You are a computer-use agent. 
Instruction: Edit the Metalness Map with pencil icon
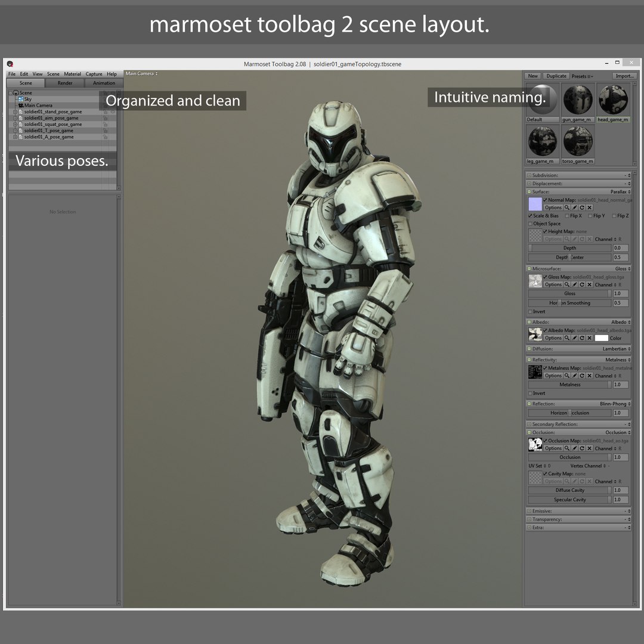tap(575, 376)
